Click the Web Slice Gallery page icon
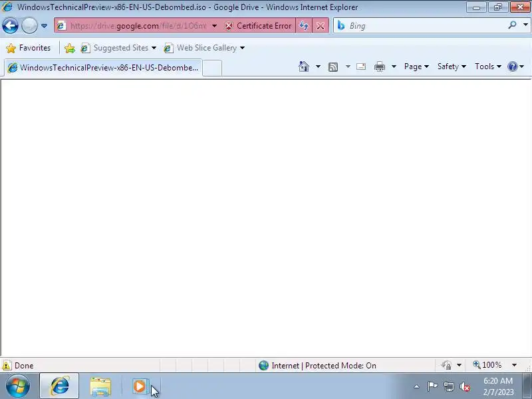 (168, 48)
